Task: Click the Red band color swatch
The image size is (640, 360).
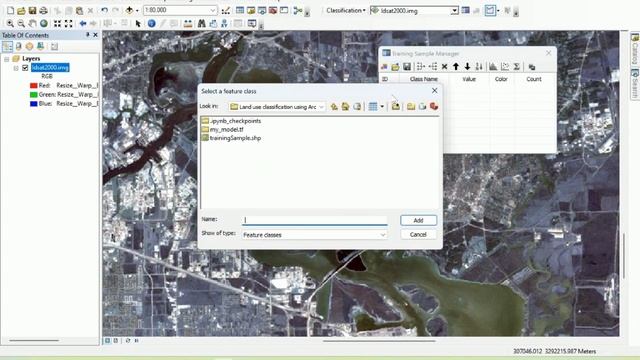Action: (x=34, y=86)
